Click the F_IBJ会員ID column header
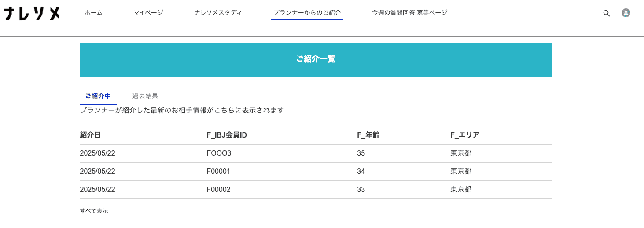The image size is (644, 228). 227,135
